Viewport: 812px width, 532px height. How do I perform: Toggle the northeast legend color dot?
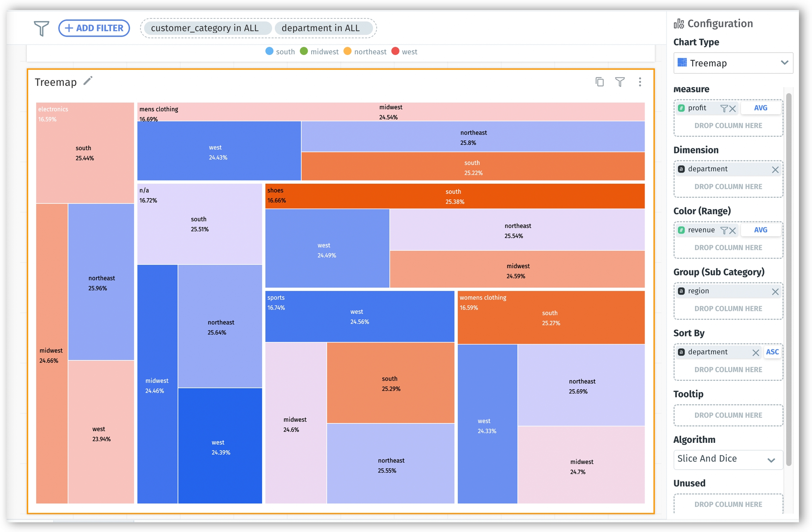point(347,51)
